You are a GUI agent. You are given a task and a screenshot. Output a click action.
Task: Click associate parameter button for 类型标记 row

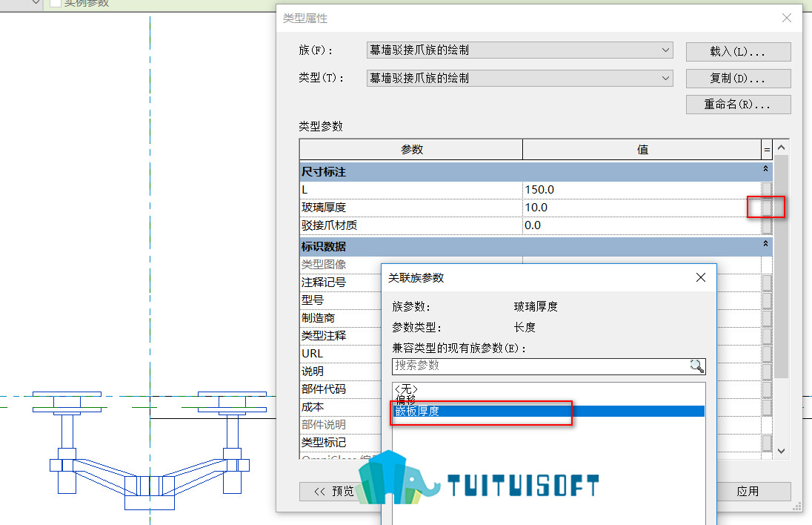766,443
